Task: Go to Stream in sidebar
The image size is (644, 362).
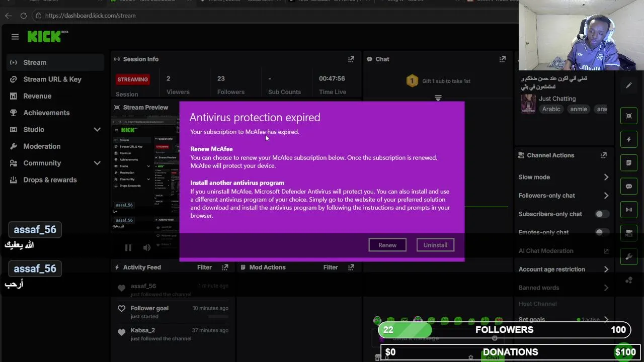Action: point(55,62)
